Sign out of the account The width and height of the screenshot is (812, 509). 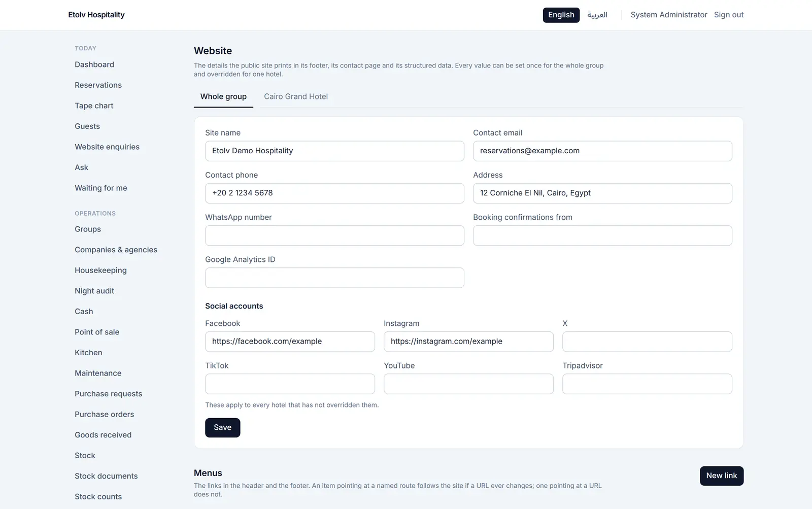[728, 15]
